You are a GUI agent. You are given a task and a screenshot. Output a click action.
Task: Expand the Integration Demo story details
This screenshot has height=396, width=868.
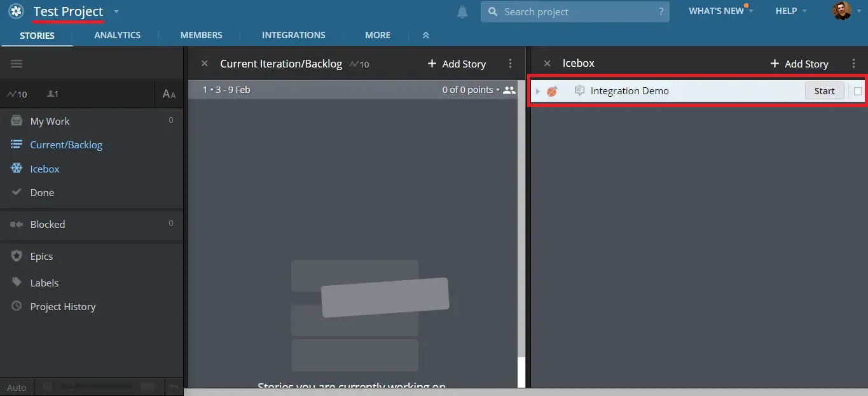point(538,90)
